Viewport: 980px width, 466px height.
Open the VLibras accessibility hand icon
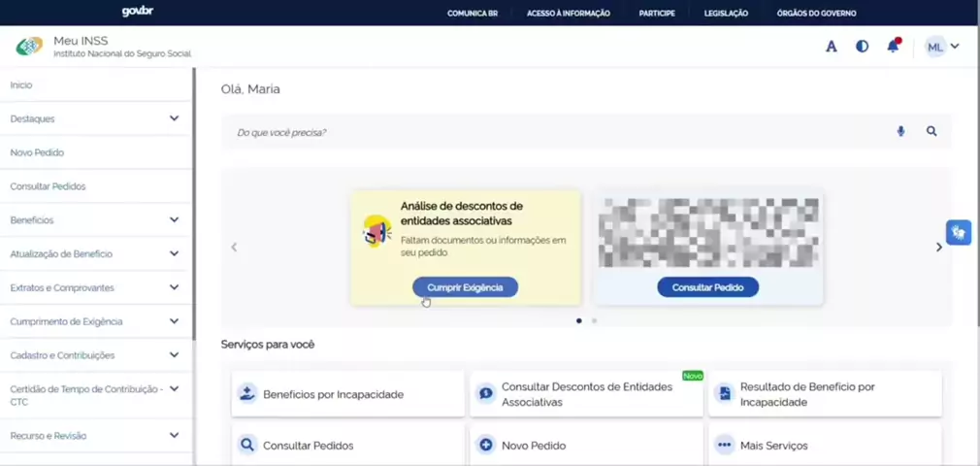(x=959, y=232)
